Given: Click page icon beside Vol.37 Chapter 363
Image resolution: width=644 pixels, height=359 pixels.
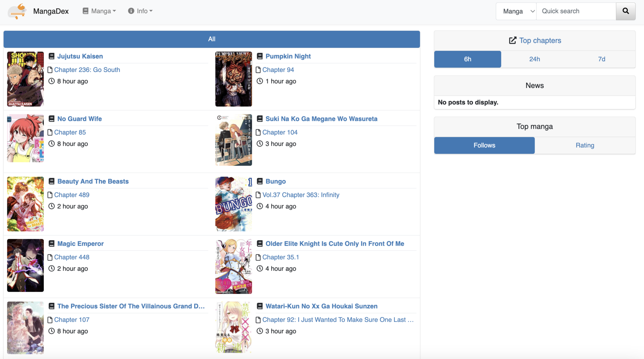Looking at the screenshot, I should coord(258,195).
